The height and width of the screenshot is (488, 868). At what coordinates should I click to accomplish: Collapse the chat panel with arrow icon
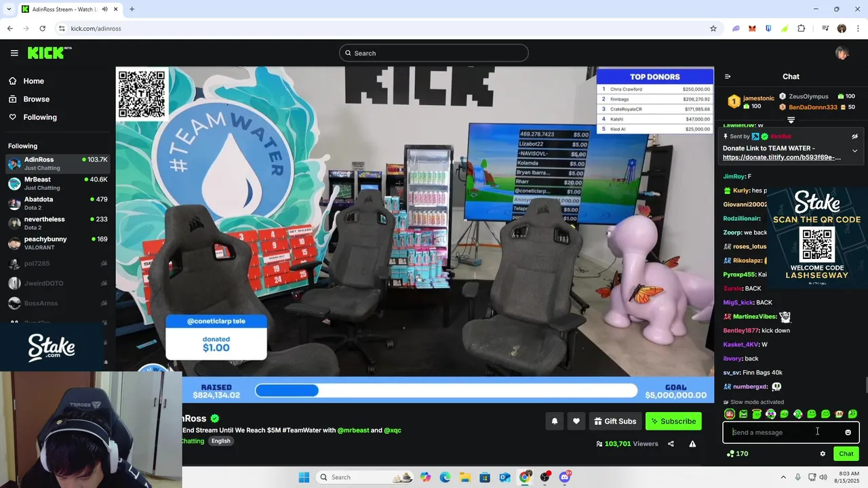coord(728,77)
